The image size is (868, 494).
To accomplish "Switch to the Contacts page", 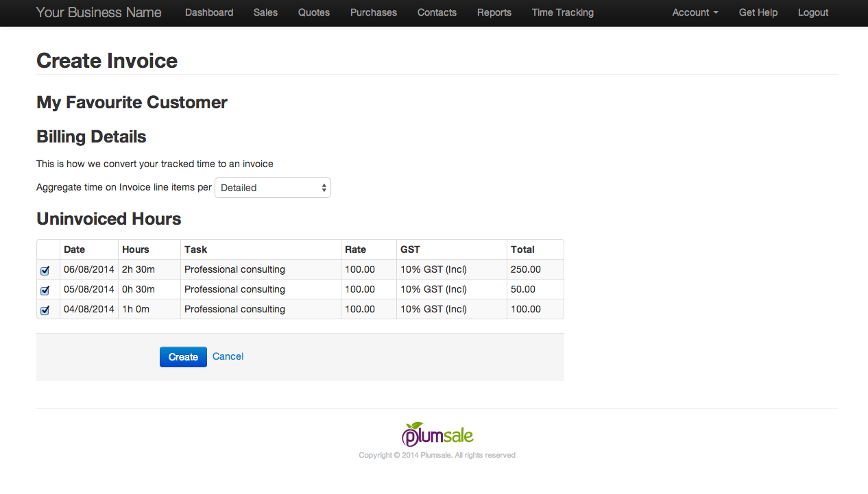I will [x=437, y=12].
